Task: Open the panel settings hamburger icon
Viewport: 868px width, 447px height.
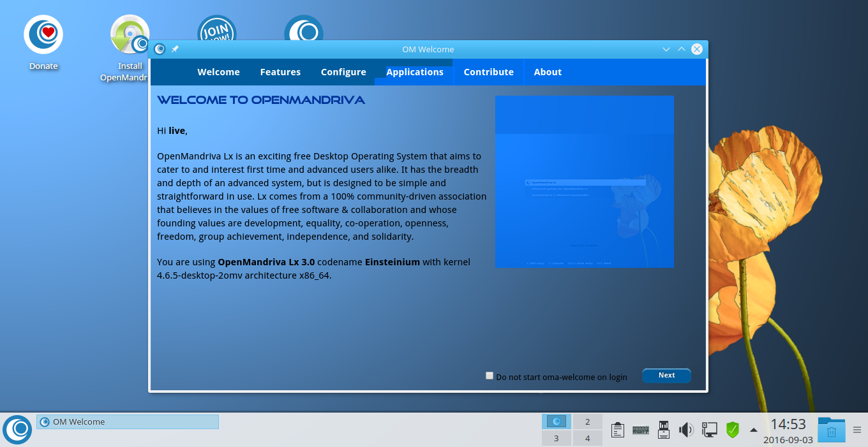Action: [x=857, y=430]
